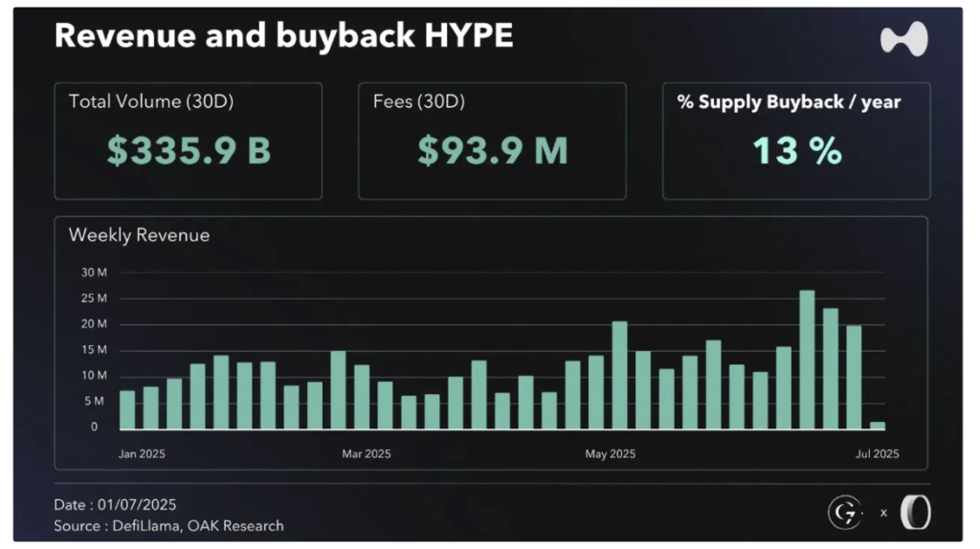Click the circled G logo
Viewport: 980px width, 549px height.
click(845, 514)
